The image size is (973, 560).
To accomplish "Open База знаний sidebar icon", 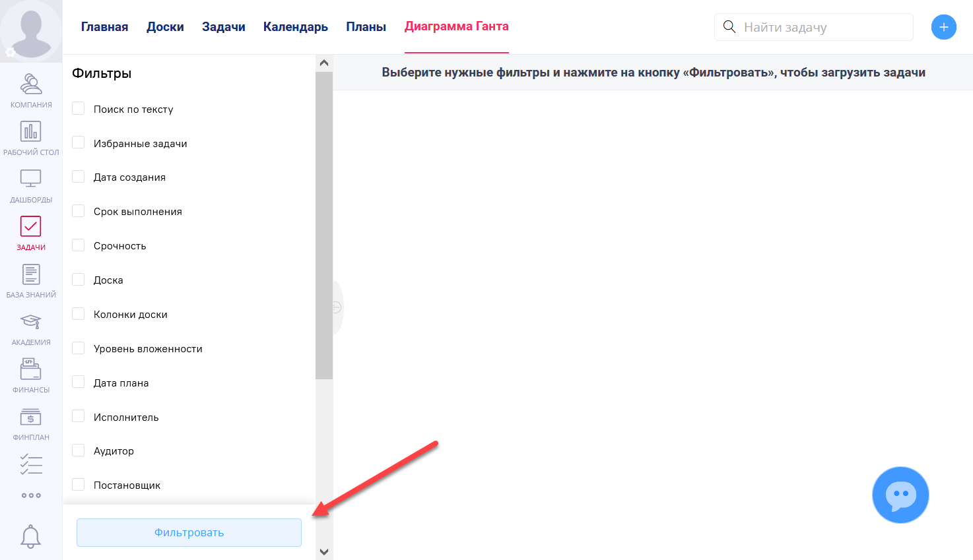I will coord(31,280).
